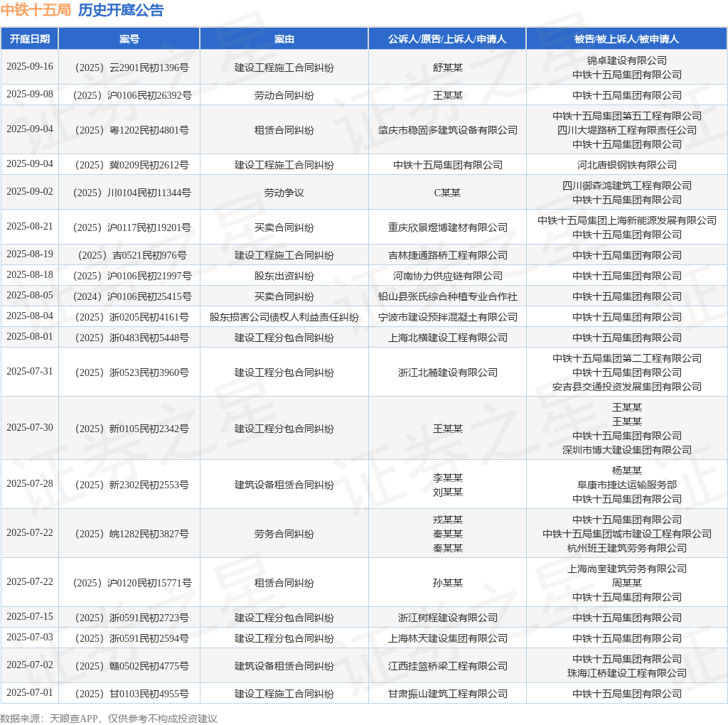Click plaintiff 上海林天建设集团有限公司
728x725 pixels.
(448, 639)
